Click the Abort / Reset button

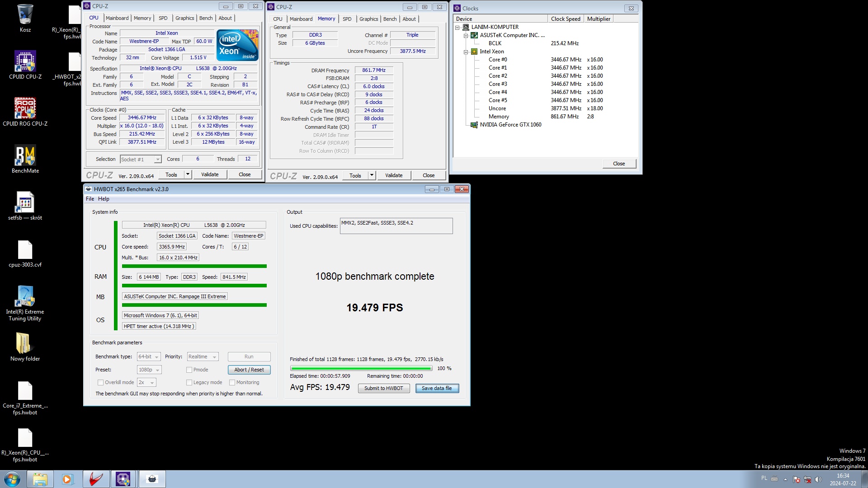(x=249, y=370)
